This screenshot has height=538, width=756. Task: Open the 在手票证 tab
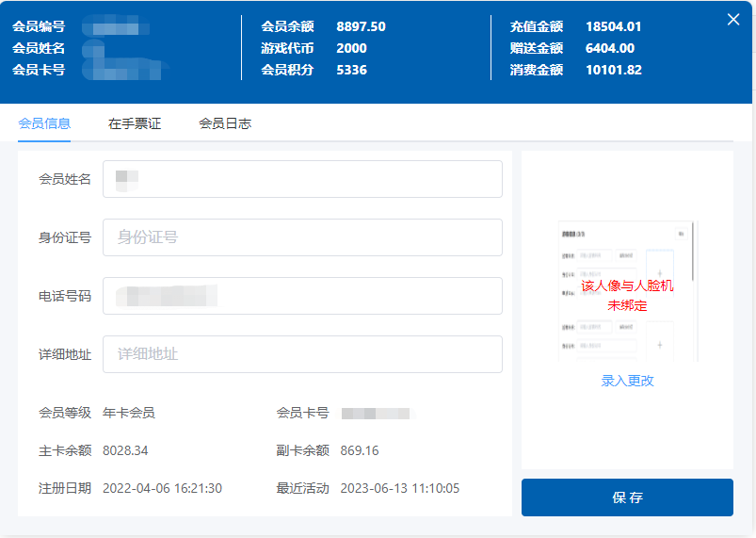click(x=135, y=123)
